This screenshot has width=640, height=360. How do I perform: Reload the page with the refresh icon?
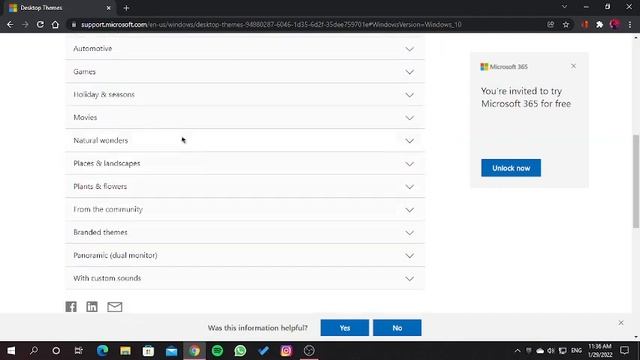tap(40, 24)
